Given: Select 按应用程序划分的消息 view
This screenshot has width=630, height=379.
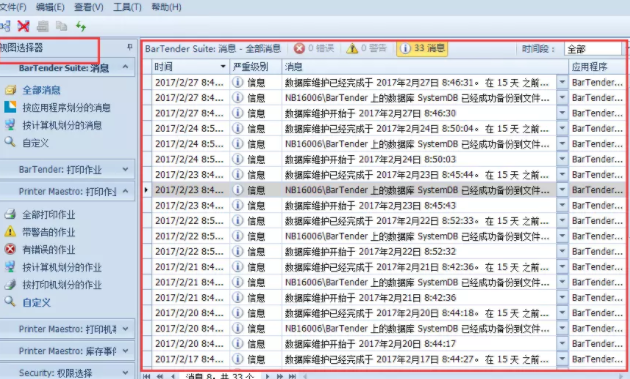Looking at the screenshot, I should point(66,108).
